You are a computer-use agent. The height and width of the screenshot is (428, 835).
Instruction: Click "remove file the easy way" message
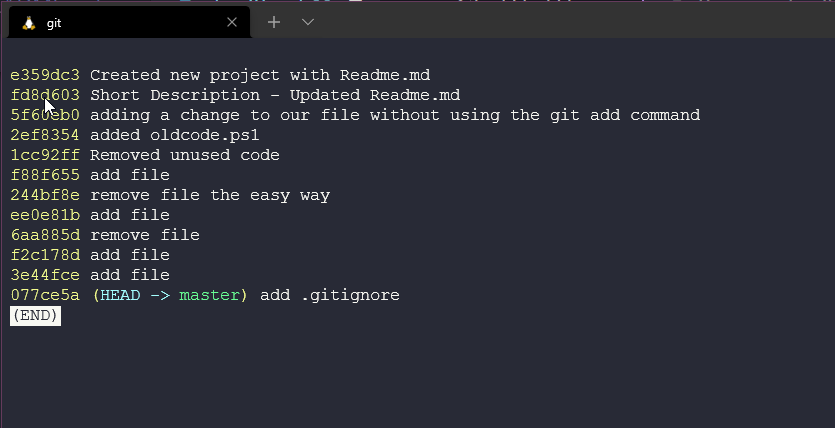[x=210, y=195]
